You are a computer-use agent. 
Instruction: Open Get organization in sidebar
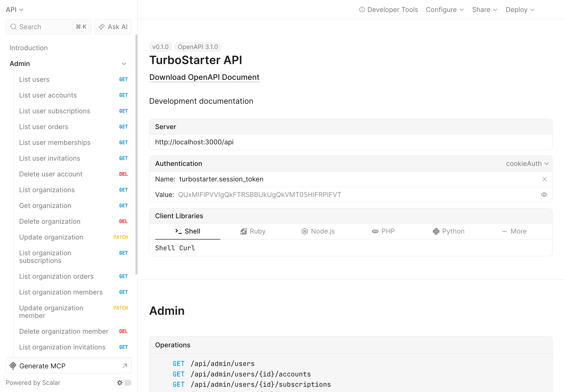pos(73,206)
